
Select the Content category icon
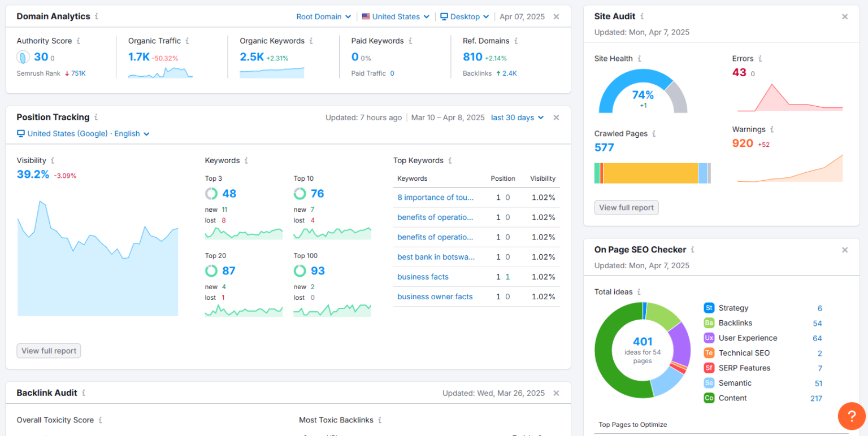coord(709,398)
